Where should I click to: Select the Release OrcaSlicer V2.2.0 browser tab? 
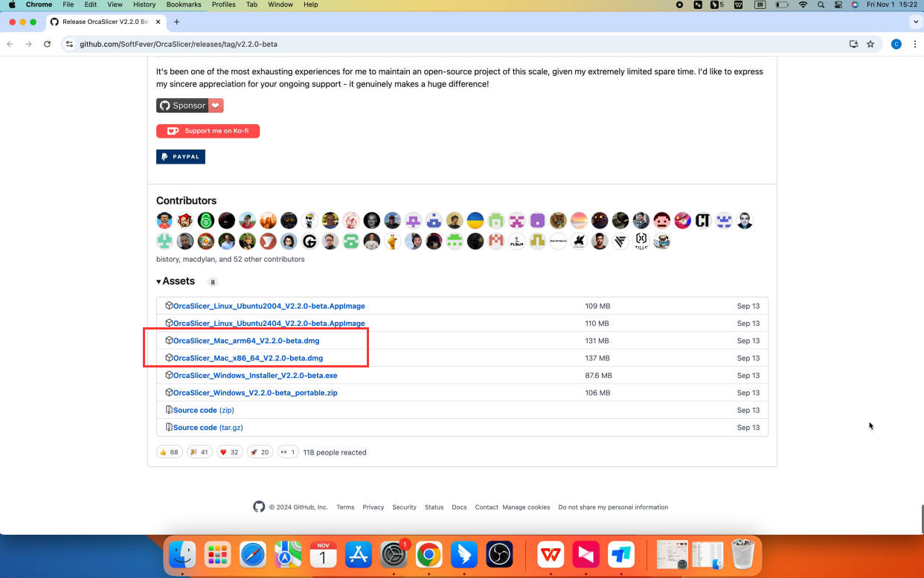pos(105,22)
